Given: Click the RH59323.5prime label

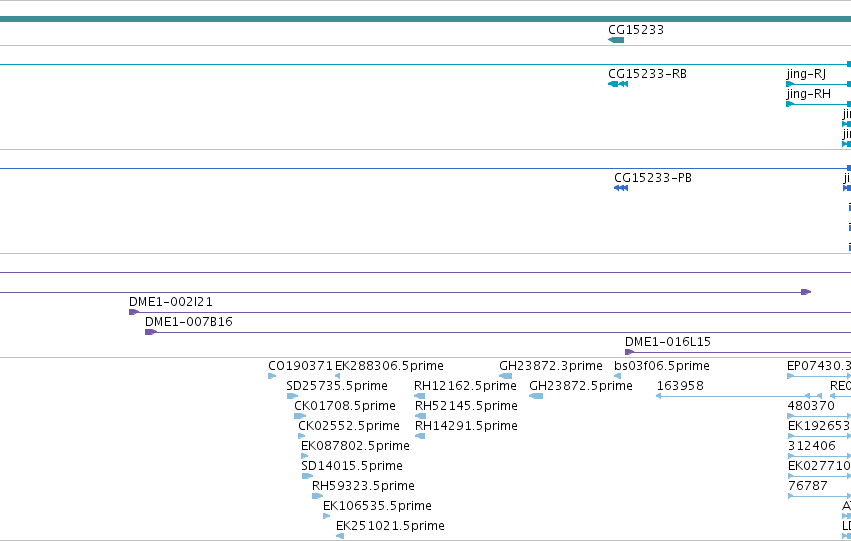Looking at the screenshot, I should (363, 486).
